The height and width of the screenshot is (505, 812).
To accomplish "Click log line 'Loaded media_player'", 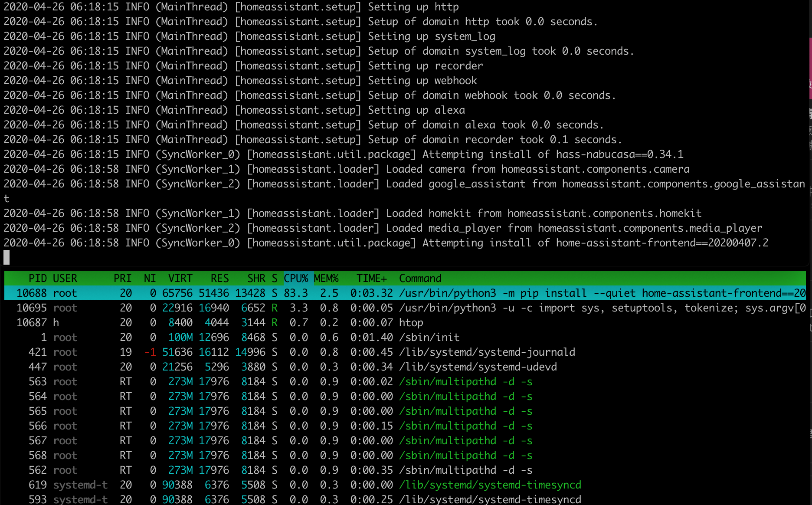I will (x=383, y=228).
